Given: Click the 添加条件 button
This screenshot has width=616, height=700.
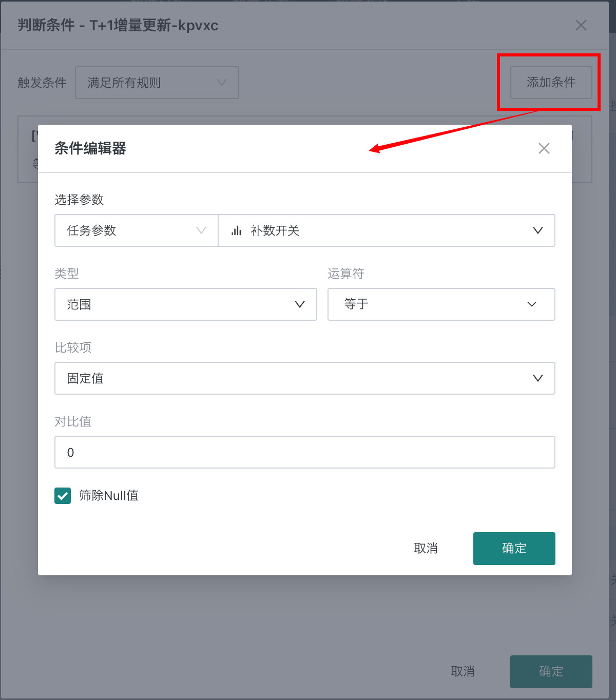Looking at the screenshot, I should click(x=551, y=83).
